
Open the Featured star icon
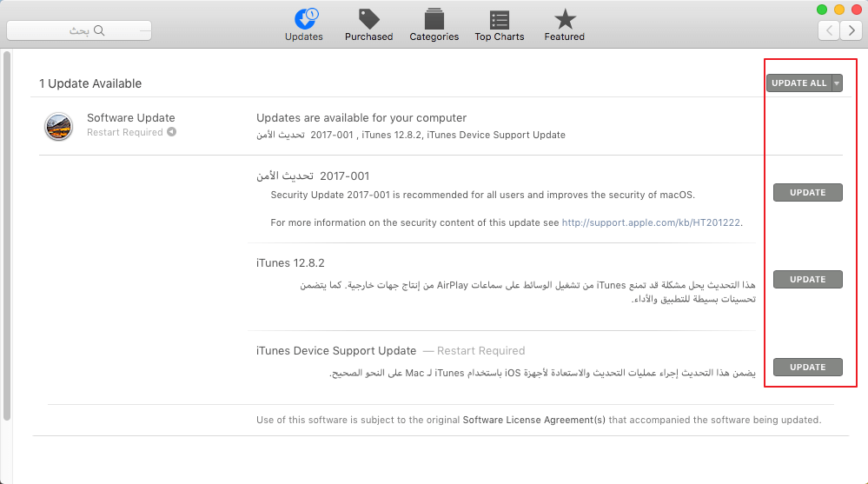point(565,19)
